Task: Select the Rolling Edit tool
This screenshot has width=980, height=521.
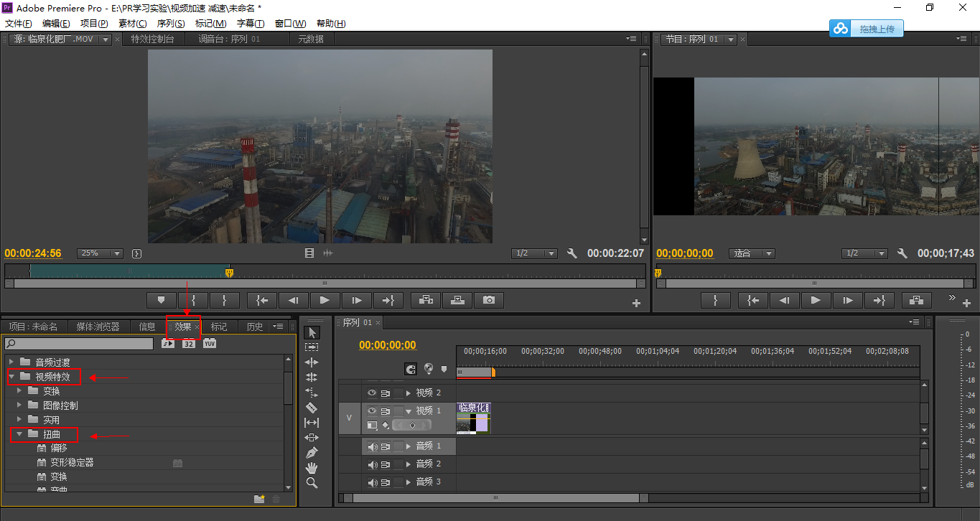Action: click(312, 377)
